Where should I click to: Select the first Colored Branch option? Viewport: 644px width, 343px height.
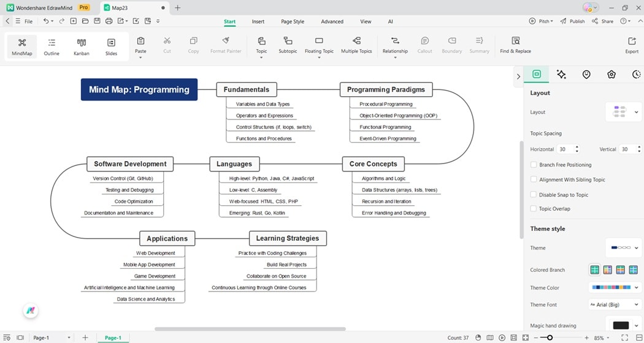tap(594, 269)
